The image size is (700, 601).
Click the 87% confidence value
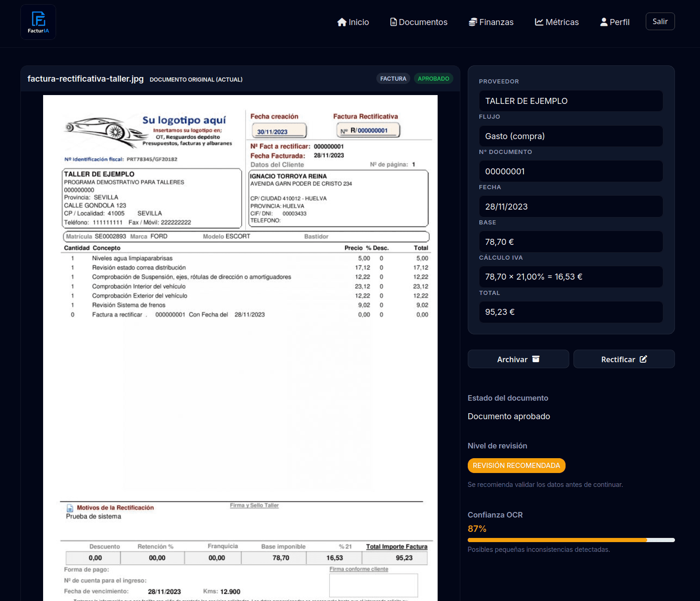point(477,529)
